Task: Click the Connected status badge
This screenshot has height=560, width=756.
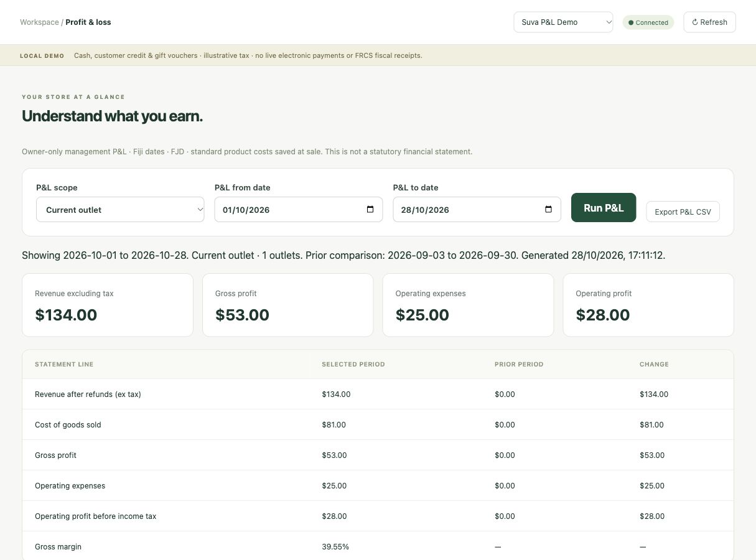Action: [x=648, y=22]
